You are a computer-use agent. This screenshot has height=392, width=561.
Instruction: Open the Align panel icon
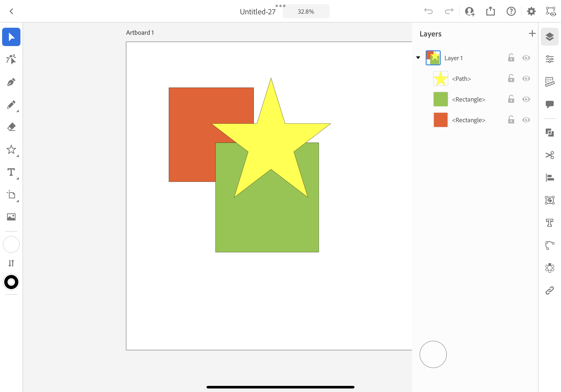[x=549, y=178]
